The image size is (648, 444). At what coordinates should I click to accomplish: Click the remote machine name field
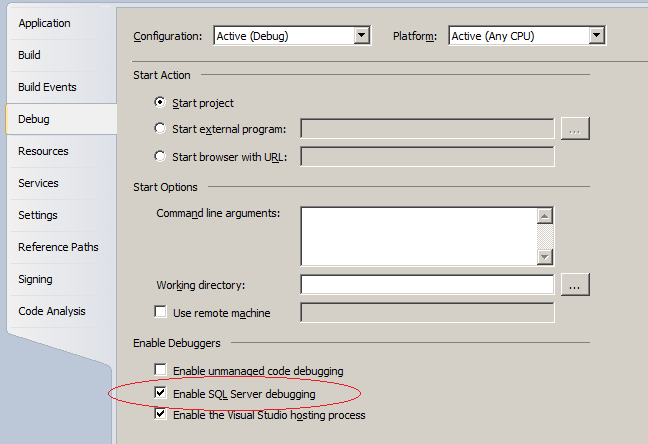[x=427, y=313]
